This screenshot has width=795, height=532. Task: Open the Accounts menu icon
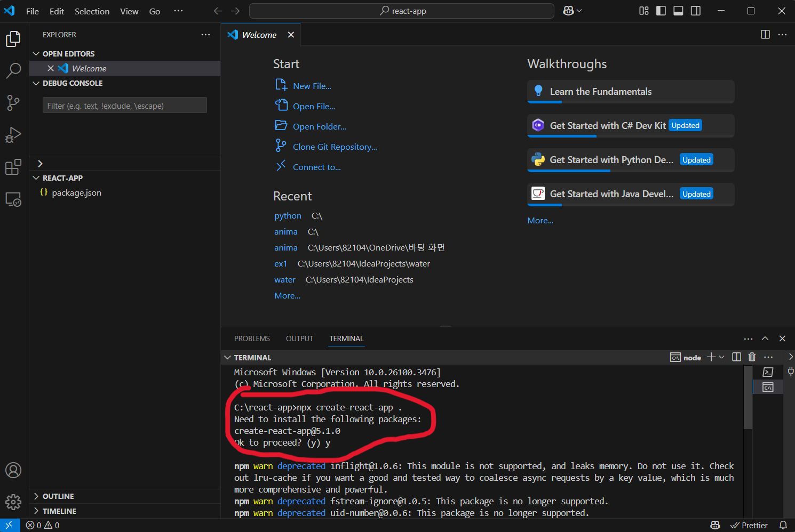pos(13,470)
